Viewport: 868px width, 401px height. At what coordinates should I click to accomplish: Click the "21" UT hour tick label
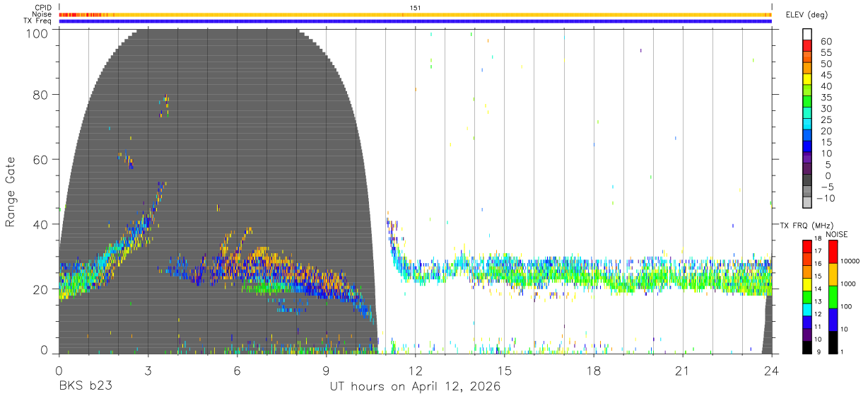pos(683,371)
